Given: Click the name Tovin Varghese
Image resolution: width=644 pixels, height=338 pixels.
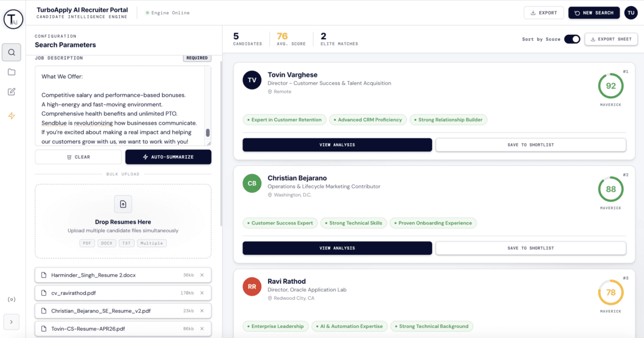Looking at the screenshot, I should 292,75.
